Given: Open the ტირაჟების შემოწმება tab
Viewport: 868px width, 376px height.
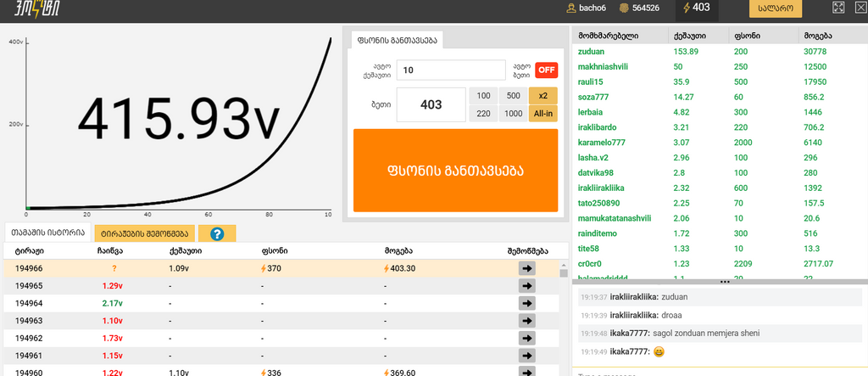Looking at the screenshot, I should (144, 233).
